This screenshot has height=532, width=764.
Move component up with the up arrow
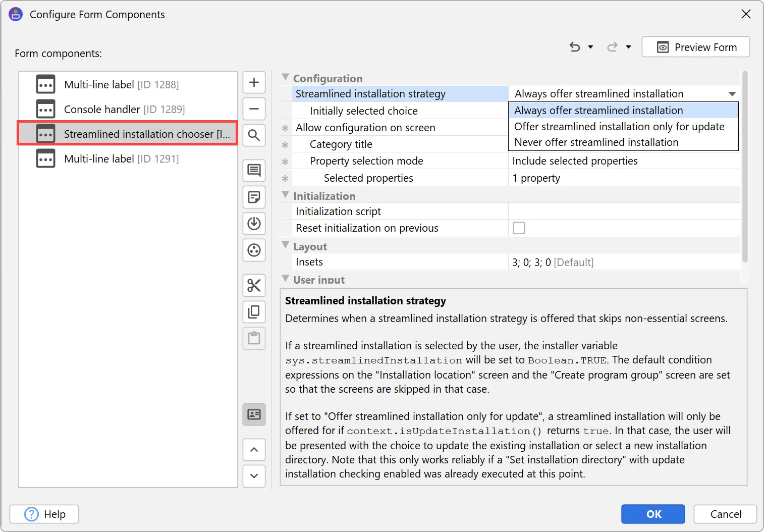254,450
